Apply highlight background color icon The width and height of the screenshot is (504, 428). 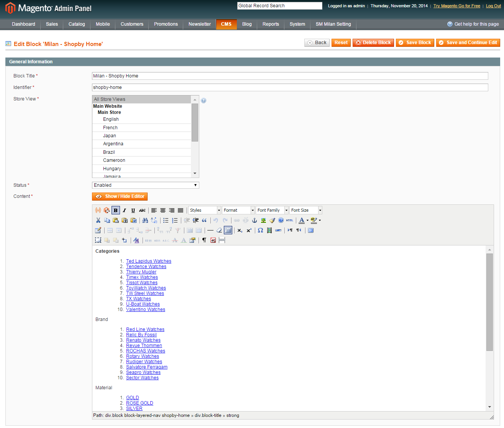(314, 220)
